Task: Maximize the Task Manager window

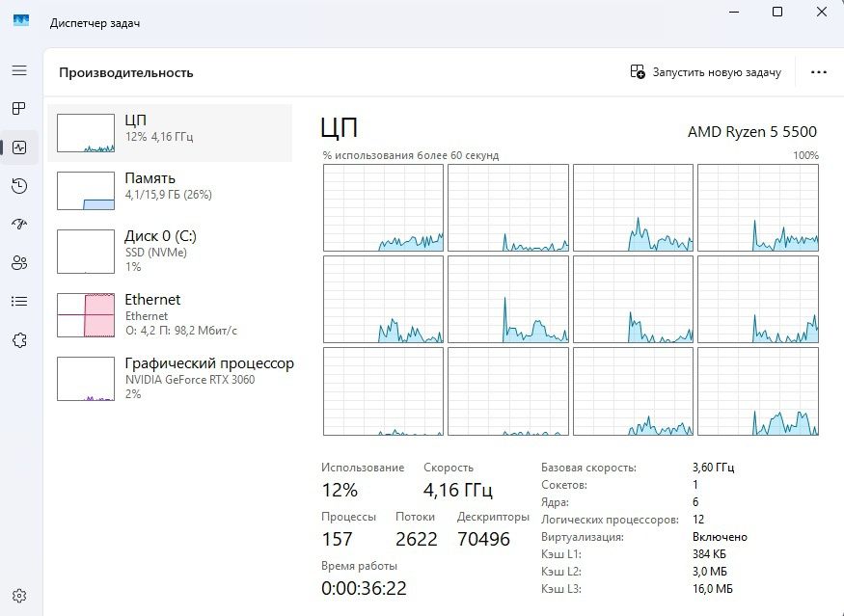Action: 777,12
